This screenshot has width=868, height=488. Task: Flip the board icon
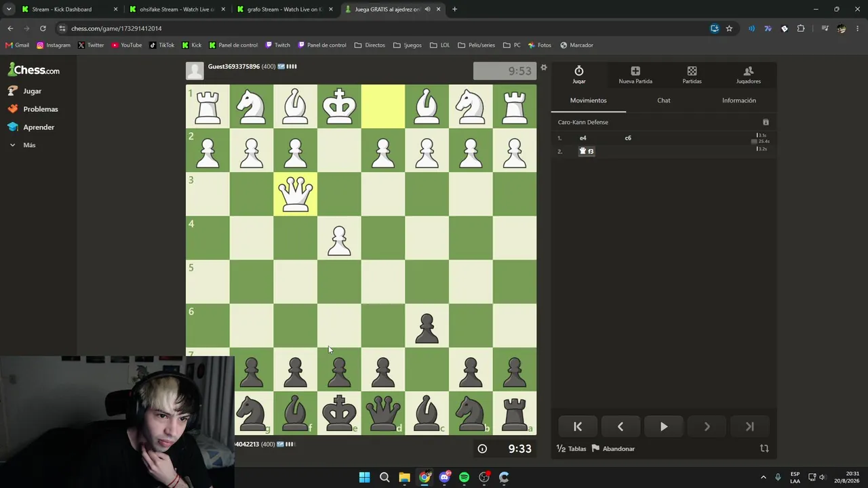tap(764, 448)
